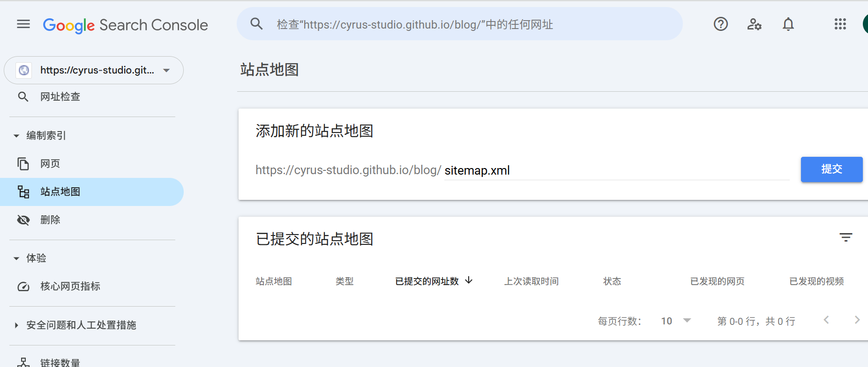Image resolution: width=868 pixels, height=367 pixels.
Task: Click the filter icon in submitted sitemaps
Action: [x=846, y=237]
